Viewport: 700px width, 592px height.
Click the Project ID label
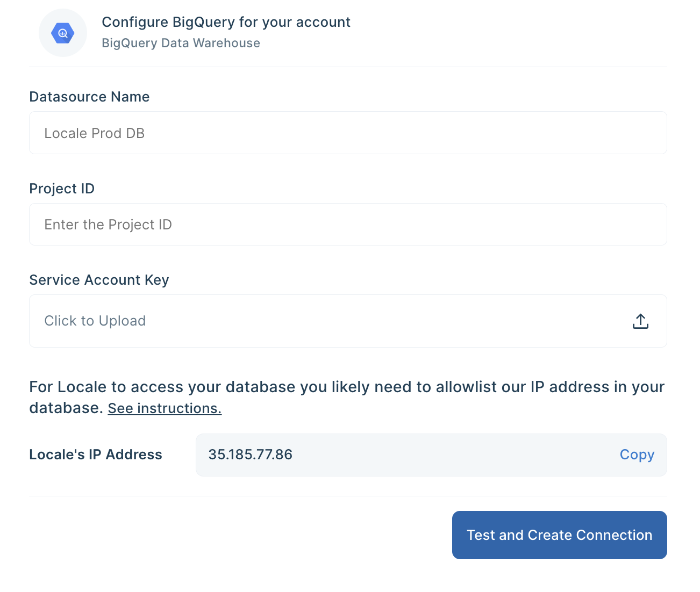(x=62, y=189)
